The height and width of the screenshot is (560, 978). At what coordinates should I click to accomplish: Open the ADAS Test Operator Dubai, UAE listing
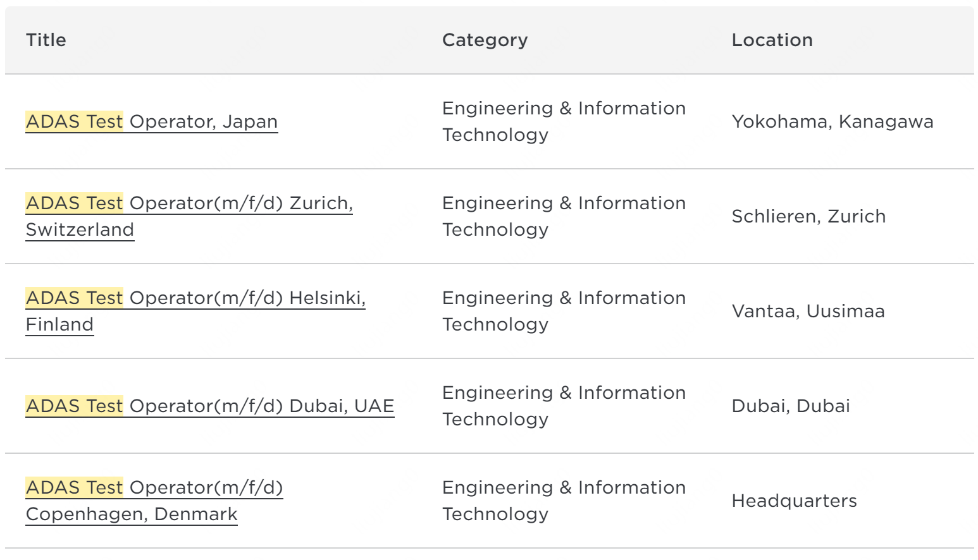tap(210, 406)
